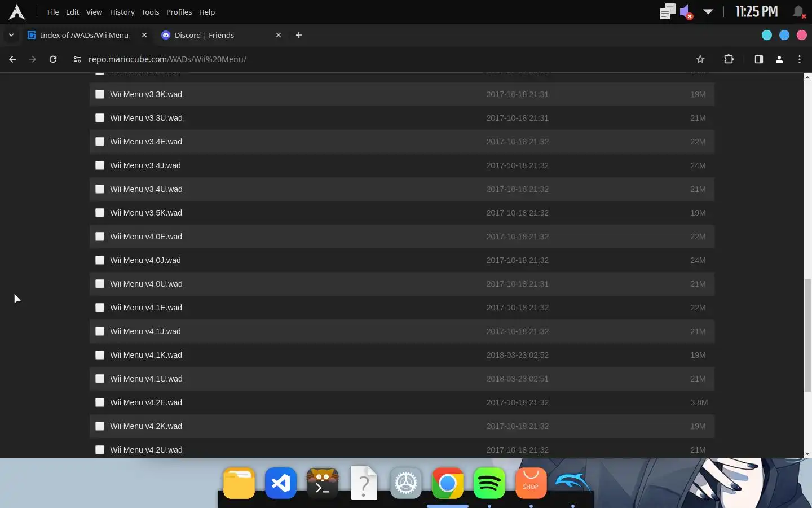Click the page's vertical scrollbar thumb

coord(807,335)
